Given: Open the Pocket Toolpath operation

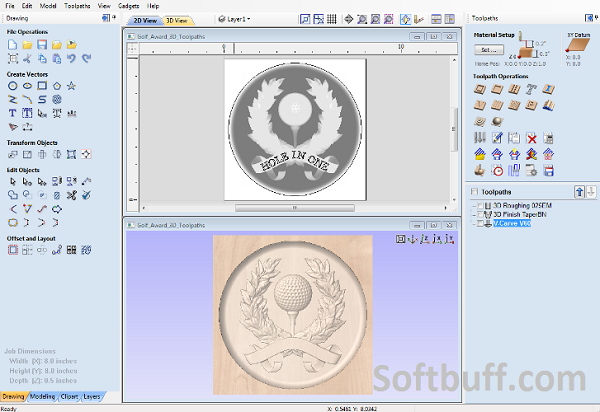Looking at the screenshot, I should pyautogui.click(x=497, y=89).
